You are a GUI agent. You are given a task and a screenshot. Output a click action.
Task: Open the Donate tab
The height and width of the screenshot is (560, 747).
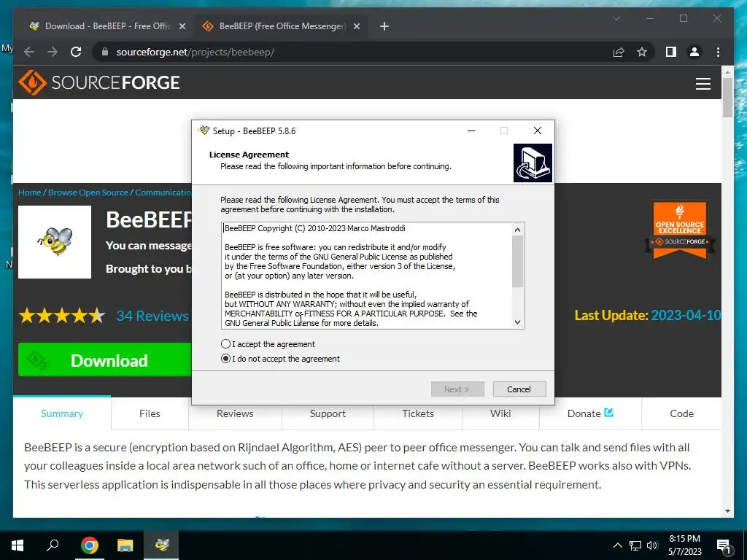(x=590, y=413)
